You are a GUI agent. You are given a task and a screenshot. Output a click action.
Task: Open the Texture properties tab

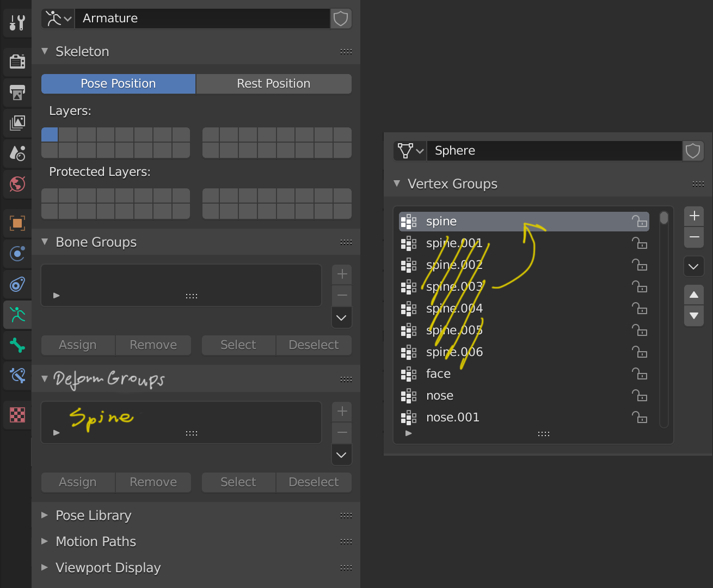tap(17, 415)
